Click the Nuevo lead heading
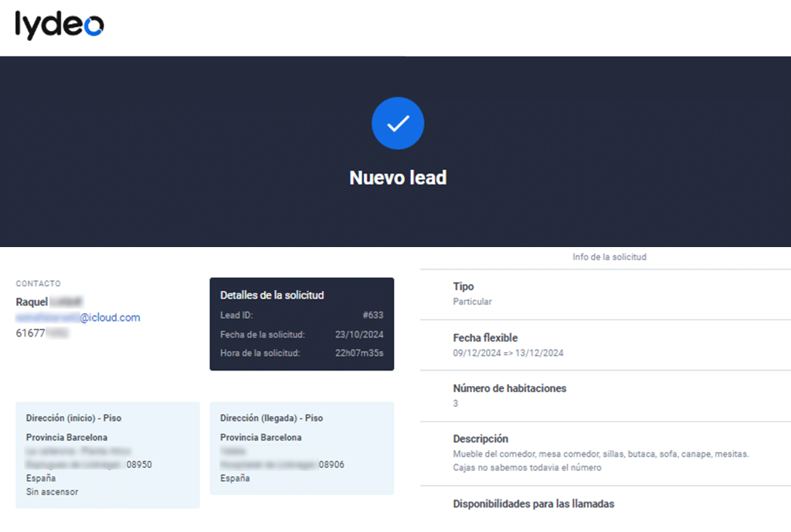The width and height of the screenshot is (791, 532). (x=398, y=178)
